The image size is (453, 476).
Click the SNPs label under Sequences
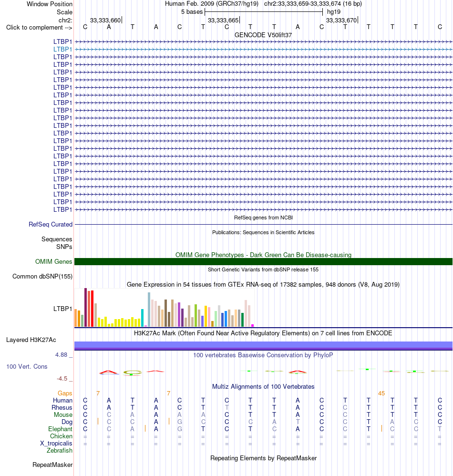tap(64, 247)
